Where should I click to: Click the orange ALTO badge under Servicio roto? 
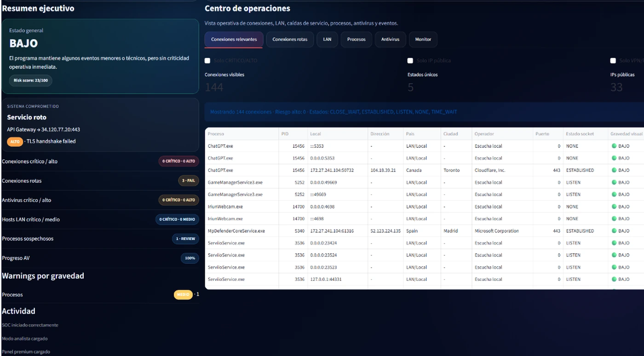(15, 142)
